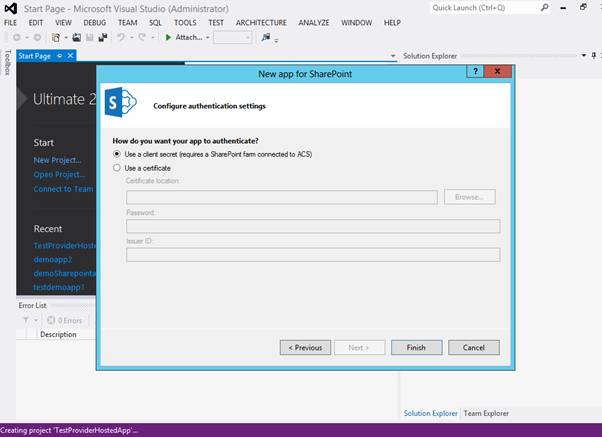This screenshot has width=602, height=437.
Task: Click the Save All toolbar icon
Action: tap(103, 37)
